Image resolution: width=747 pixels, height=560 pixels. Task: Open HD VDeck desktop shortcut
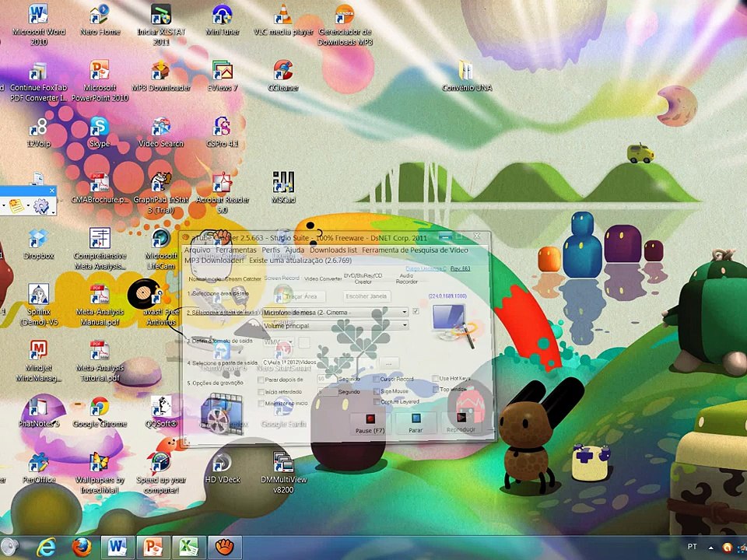[x=222, y=468]
